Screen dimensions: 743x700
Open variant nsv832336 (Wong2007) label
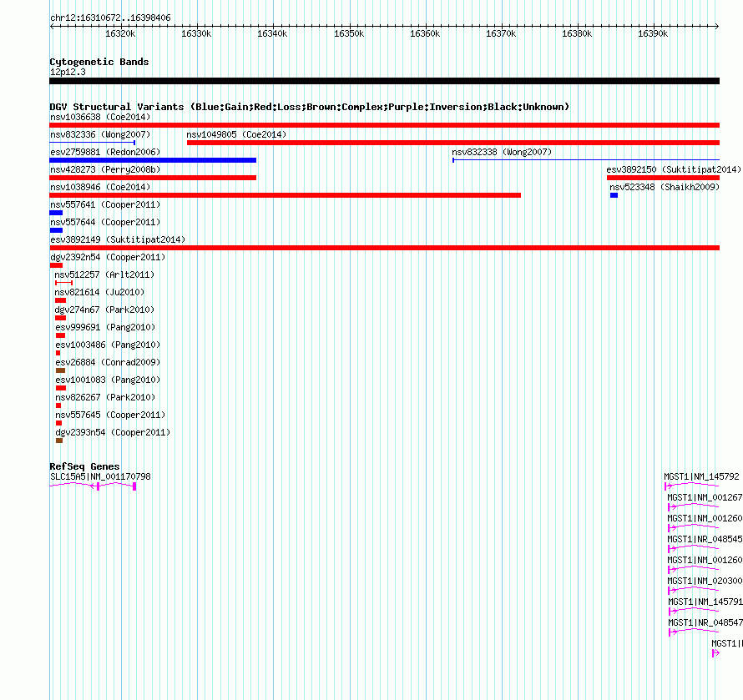coord(100,134)
